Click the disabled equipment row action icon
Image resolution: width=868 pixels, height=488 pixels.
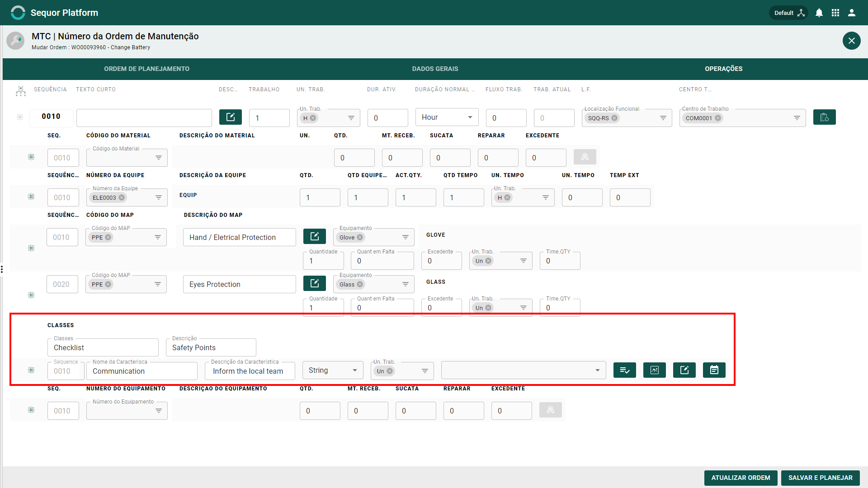pos(550,410)
